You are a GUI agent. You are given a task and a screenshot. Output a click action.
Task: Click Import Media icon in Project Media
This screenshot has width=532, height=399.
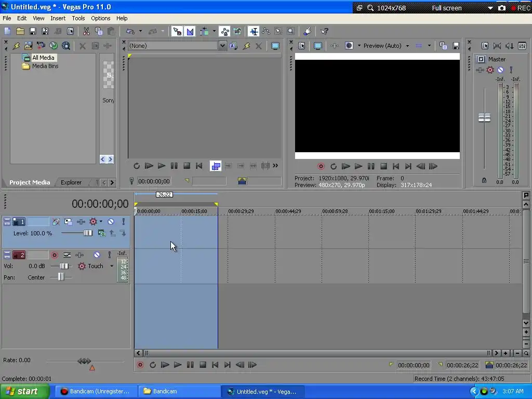tap(28, 46)
